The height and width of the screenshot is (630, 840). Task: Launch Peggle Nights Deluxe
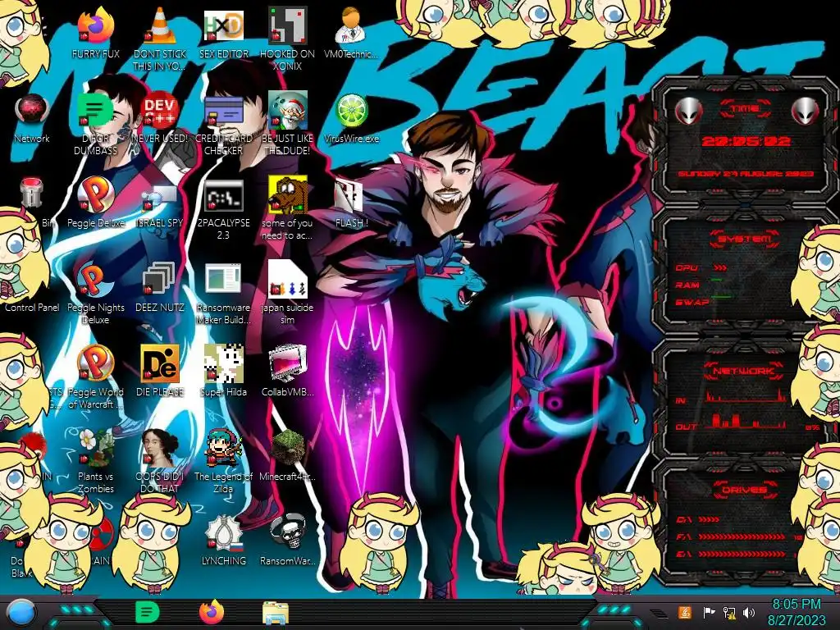[x=95, y=280]
